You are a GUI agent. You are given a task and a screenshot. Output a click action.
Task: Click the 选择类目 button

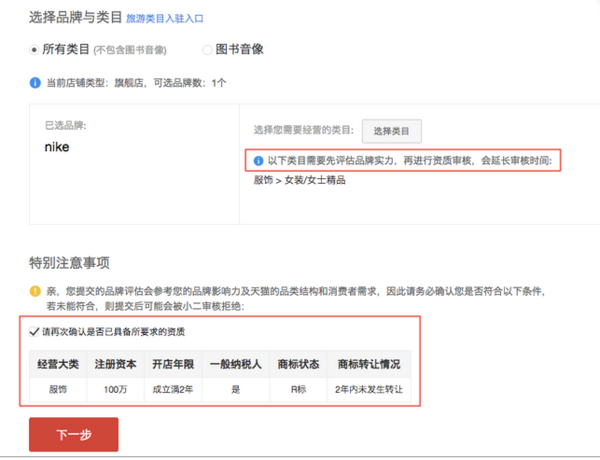tap(392, 131)
